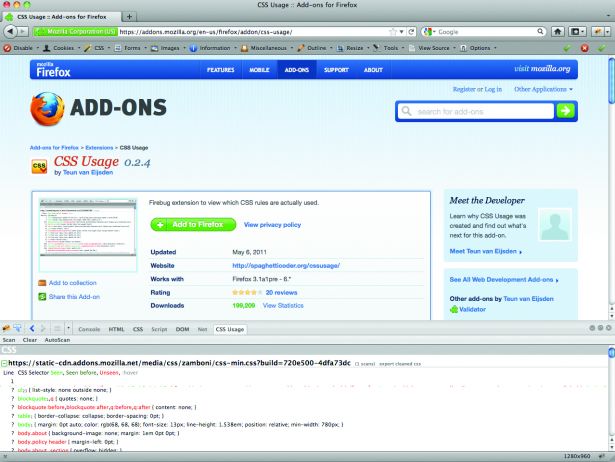Open Firebug menu bug icon in panel
Viewport: 615px width, 462px height.
[6, 329]
